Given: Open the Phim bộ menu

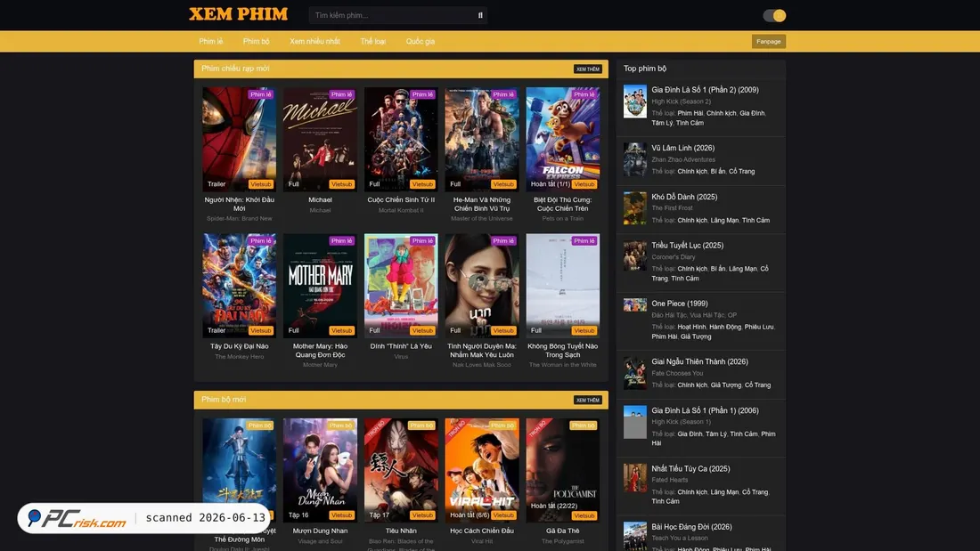Looking at the screenshot, I should tap(257, 41).
